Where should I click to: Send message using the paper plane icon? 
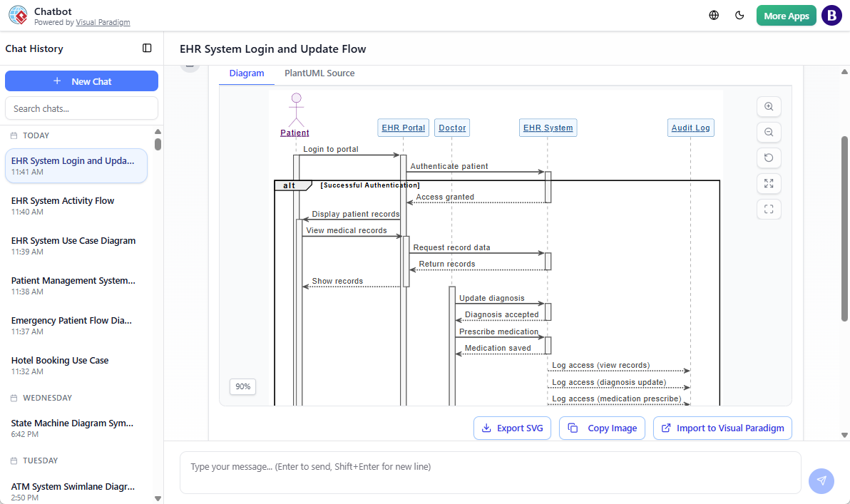[821, 481]
